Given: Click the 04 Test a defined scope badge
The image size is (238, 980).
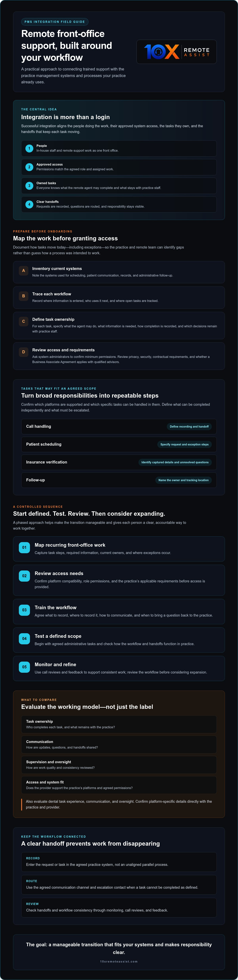Looking at the screenshot, I should click(24, 638).
